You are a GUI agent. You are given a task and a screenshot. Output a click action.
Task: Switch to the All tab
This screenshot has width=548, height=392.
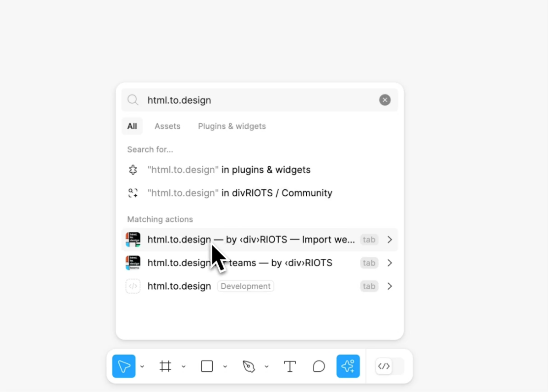pyautogui.click(x=132, y=126)
